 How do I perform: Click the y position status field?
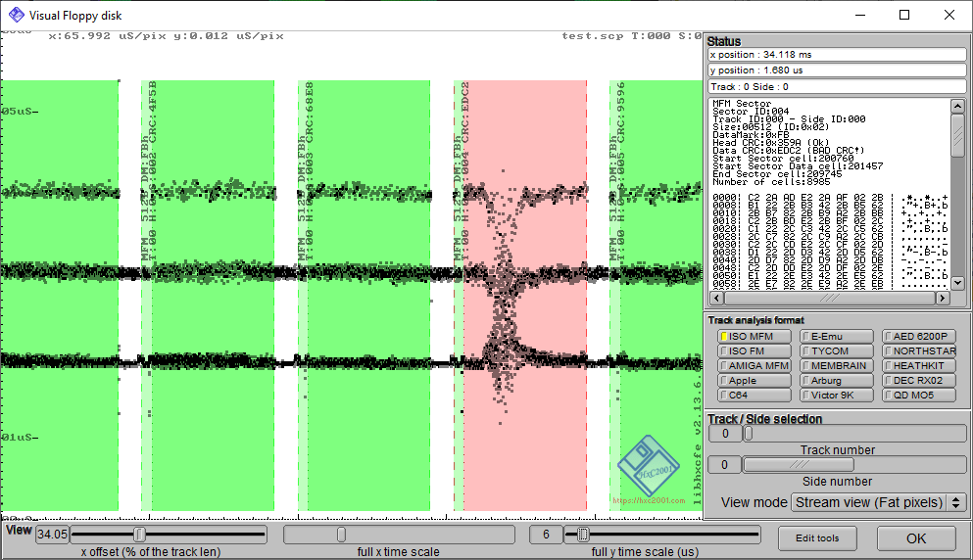click(837, 70)
